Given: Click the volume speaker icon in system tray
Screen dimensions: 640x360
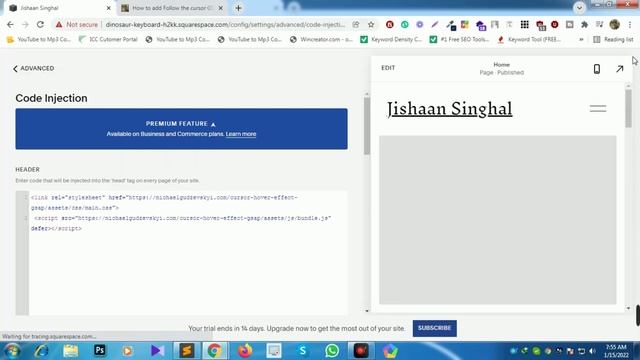Looking at the screenshot, I should pyautogui.click(x=593, y=351).
